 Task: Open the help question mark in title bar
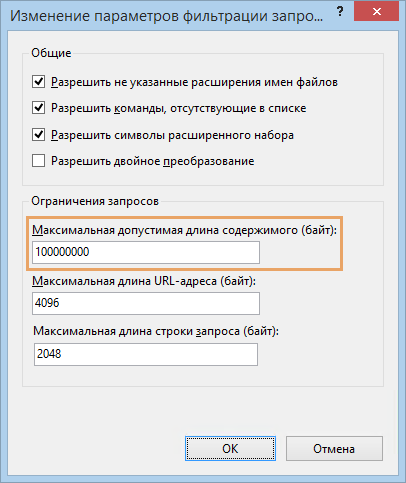tap(340, 12)
